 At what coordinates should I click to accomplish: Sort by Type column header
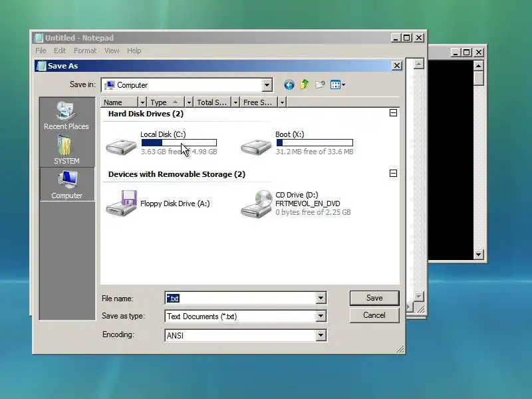[x=166, y=102]
